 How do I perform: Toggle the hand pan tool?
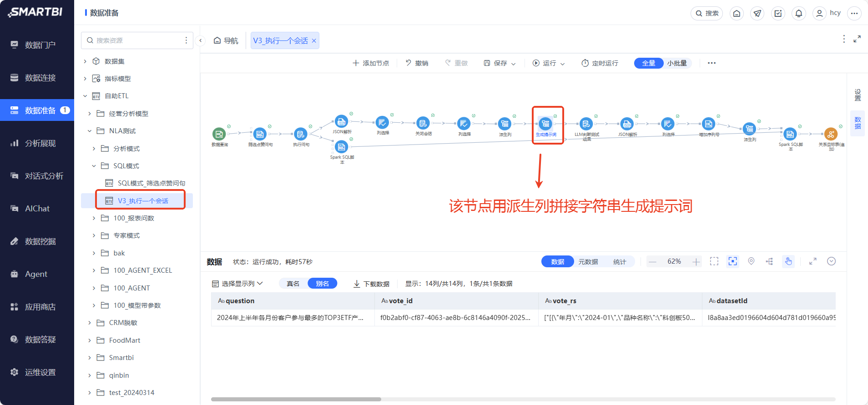pyautogui.click(x=788, y=261)
